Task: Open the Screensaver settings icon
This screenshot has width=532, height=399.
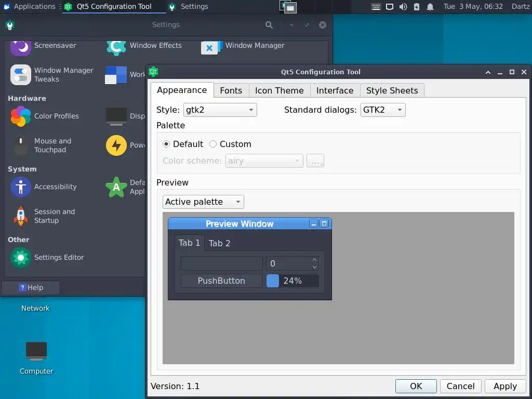Action: (x=20, y=47)
